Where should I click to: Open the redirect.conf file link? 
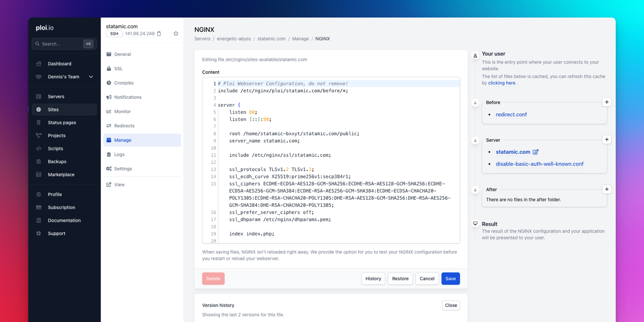[511, 115]
